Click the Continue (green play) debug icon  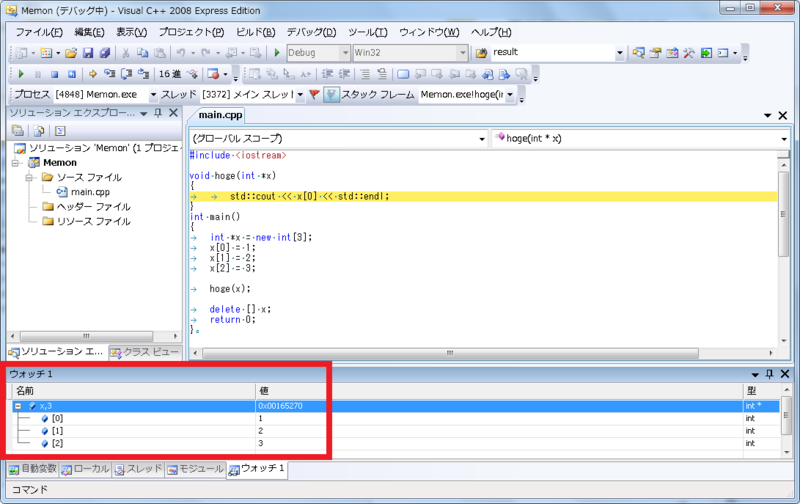coord(21,74)
